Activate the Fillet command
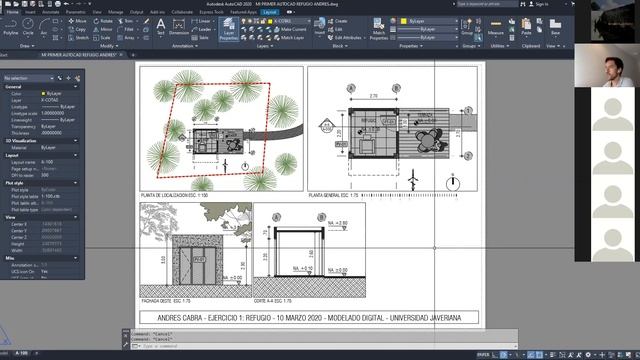The image size is (640, 360). (x=126, y=29)
